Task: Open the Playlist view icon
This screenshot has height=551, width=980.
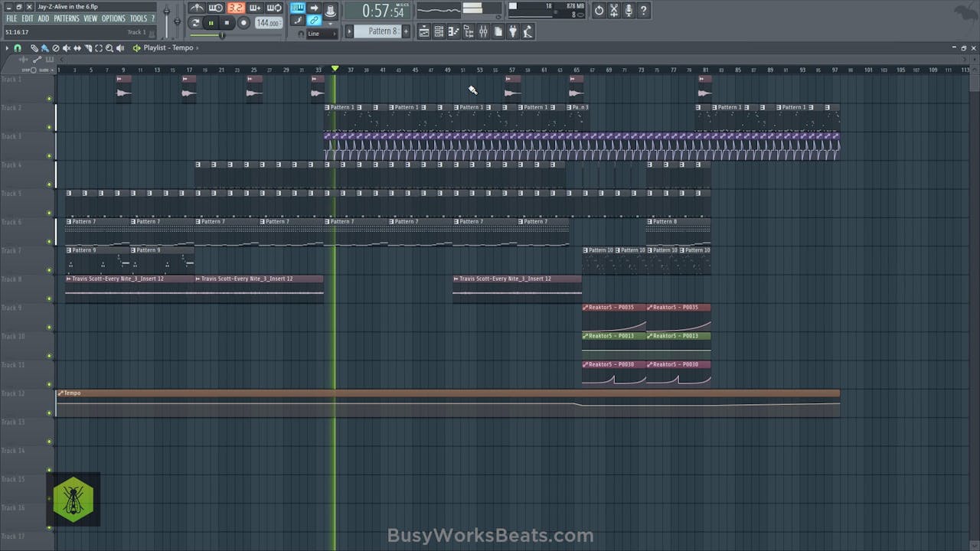Action: tap(424, 31)
